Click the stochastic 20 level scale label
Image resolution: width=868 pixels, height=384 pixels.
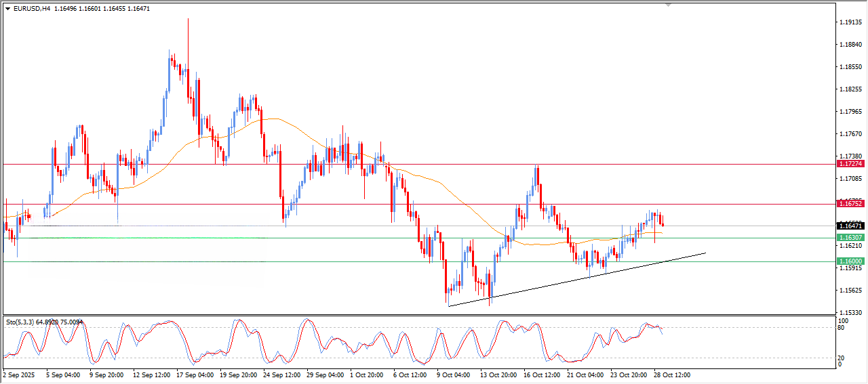click(842, 358)
